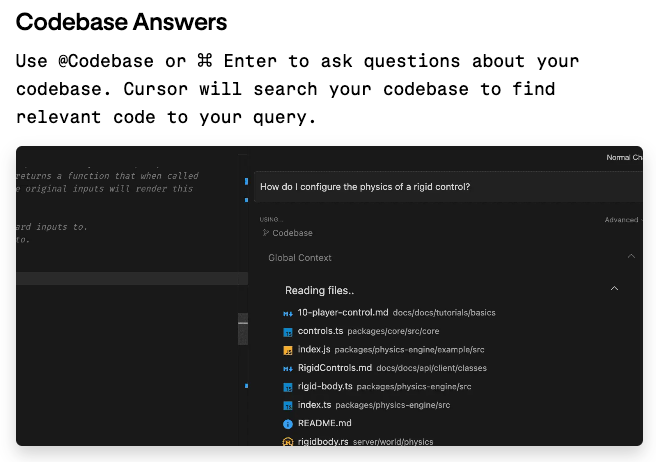This screenshot has width=656, height=462.
Task: Click the Rust icon beside rigidbody.rs
Action: coord(288,441)
